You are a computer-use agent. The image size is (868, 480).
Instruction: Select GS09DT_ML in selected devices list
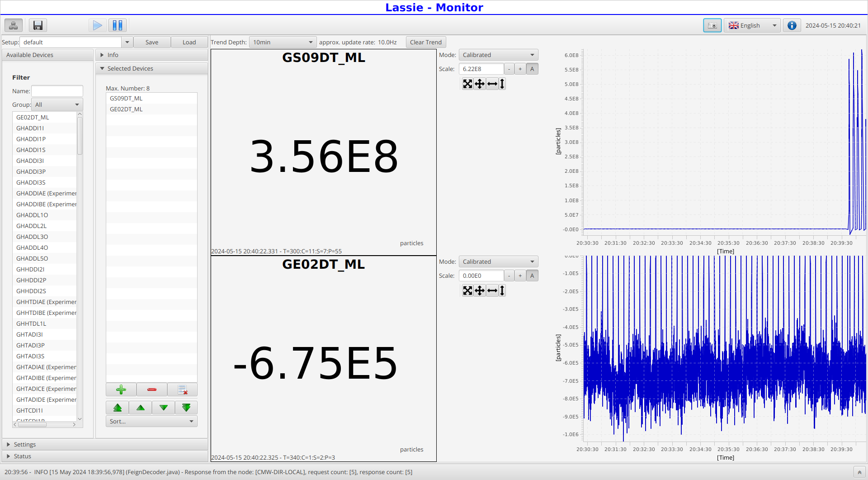[151, 98]
